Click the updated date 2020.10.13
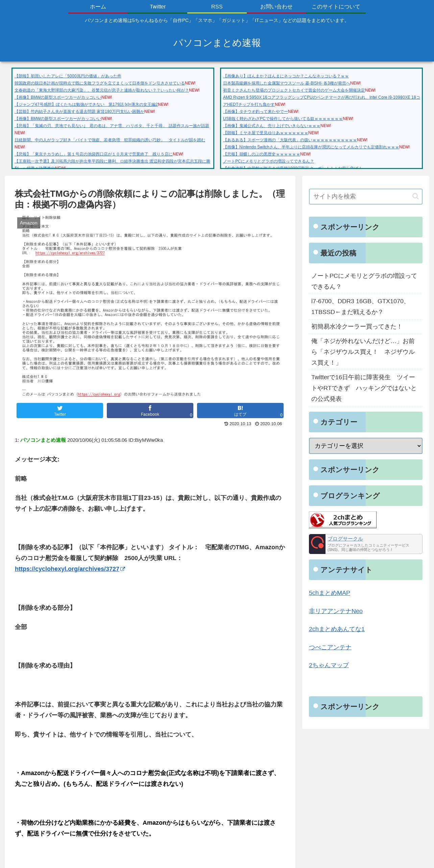This screenshot has height=868, width=434. coord(238,424)
